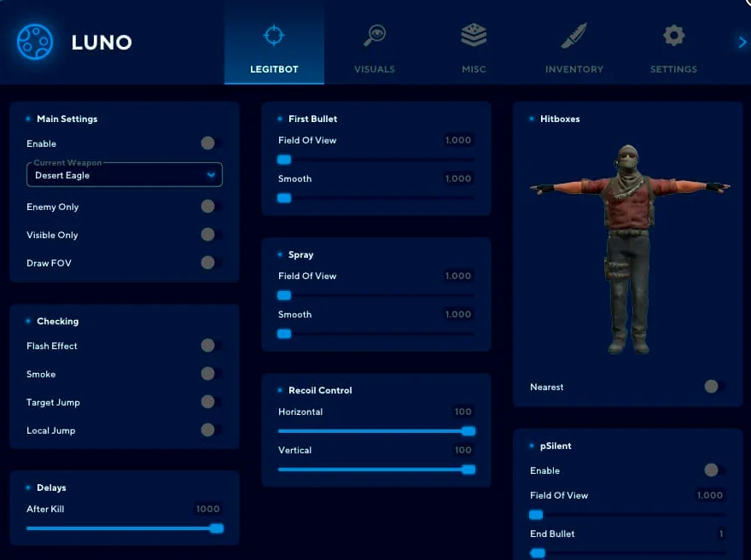Turn on the Enemy Only switch

tap(209, 207)
